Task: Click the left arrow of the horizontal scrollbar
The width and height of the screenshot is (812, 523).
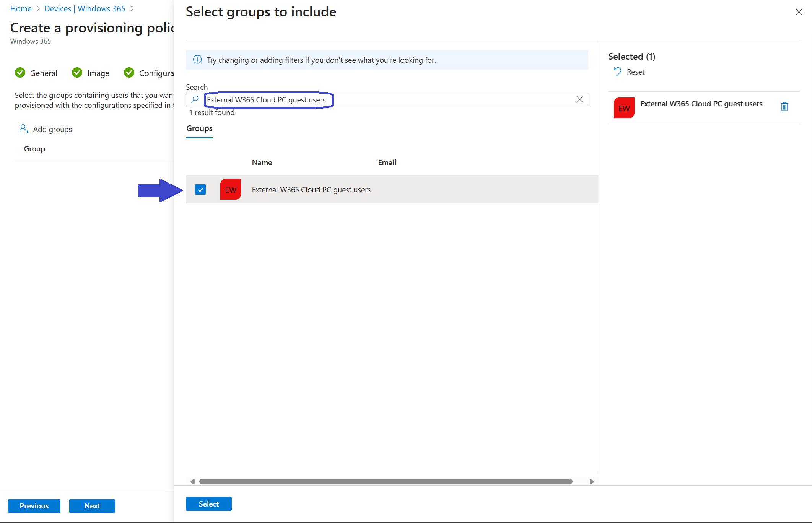Action: coord(192,481)
